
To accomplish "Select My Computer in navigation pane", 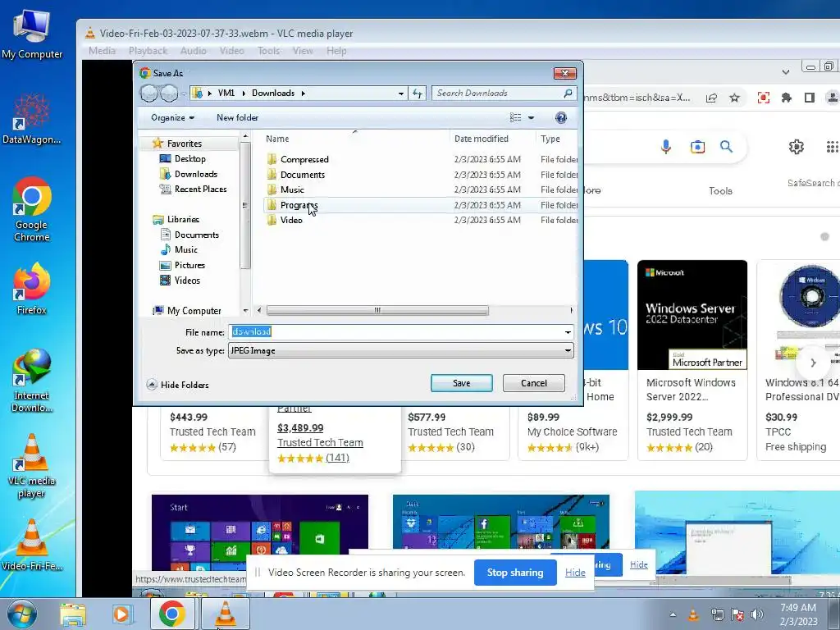I will pos(187,311).
